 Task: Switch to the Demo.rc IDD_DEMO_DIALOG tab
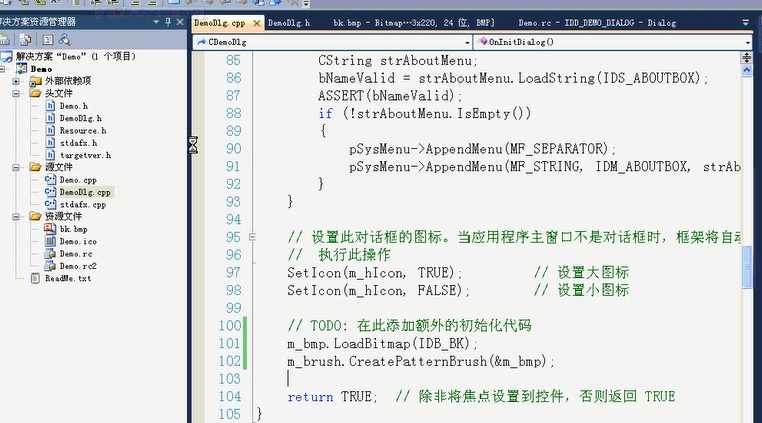[x=597, y=23]
